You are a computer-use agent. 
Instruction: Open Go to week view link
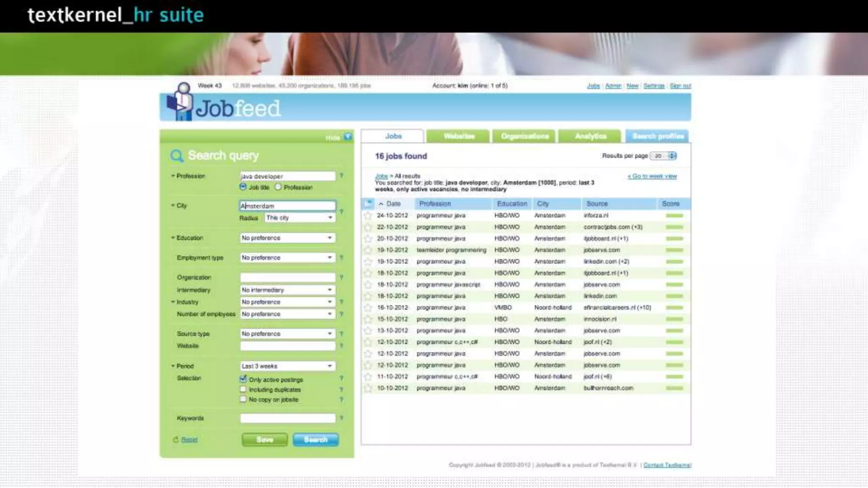click(652, 176)
